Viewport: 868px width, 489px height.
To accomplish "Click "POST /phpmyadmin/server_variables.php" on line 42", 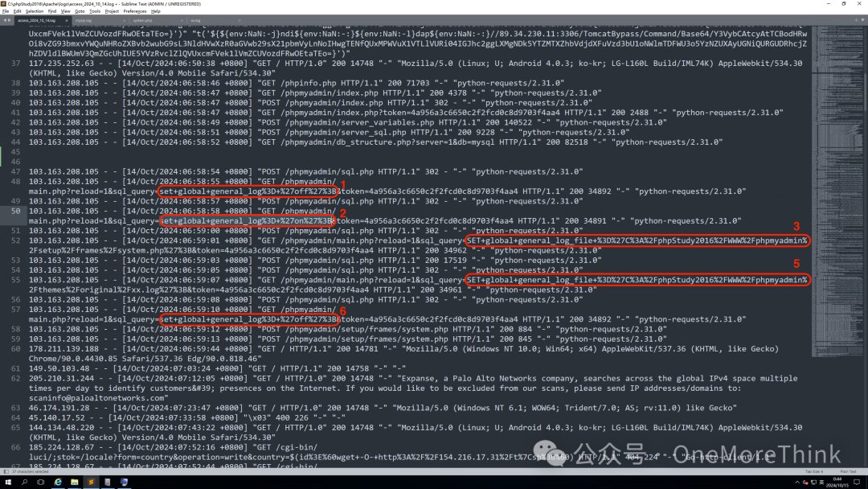I will 348,122.
